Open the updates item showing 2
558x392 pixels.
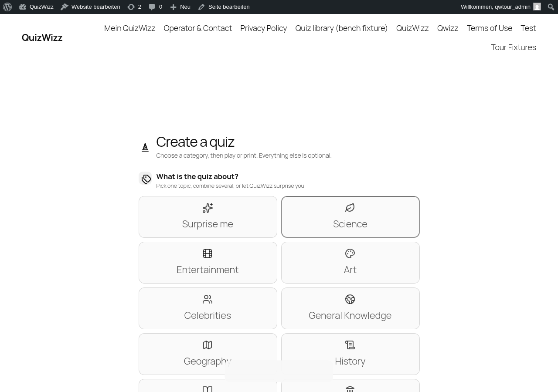[x=134, y=7]
